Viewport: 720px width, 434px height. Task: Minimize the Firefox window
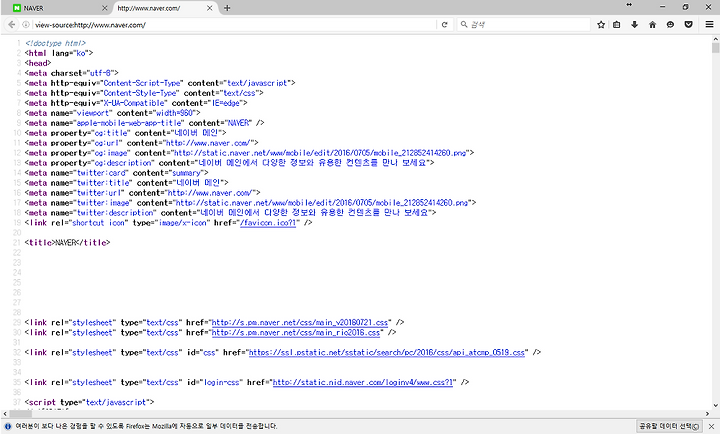tap(662, 6)
